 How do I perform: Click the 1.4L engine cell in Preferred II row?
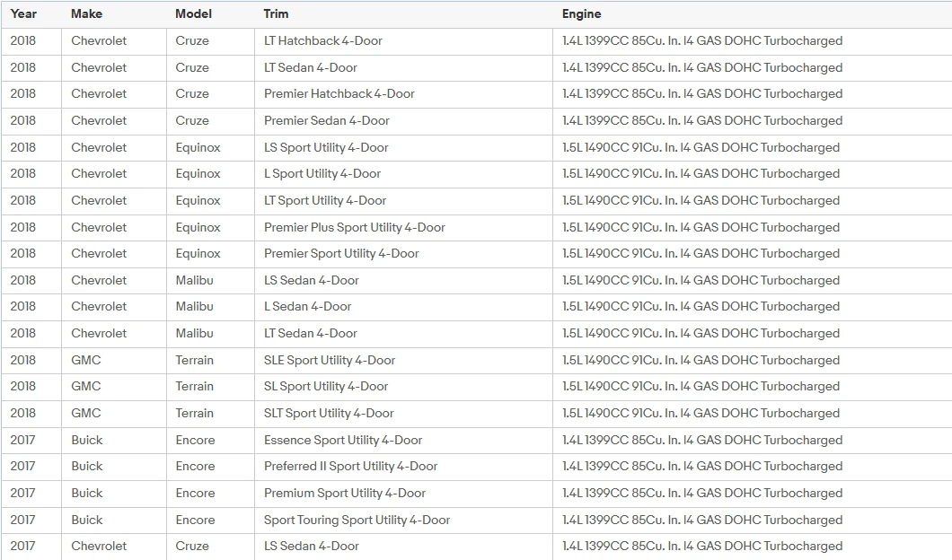(x=702, y=467)
